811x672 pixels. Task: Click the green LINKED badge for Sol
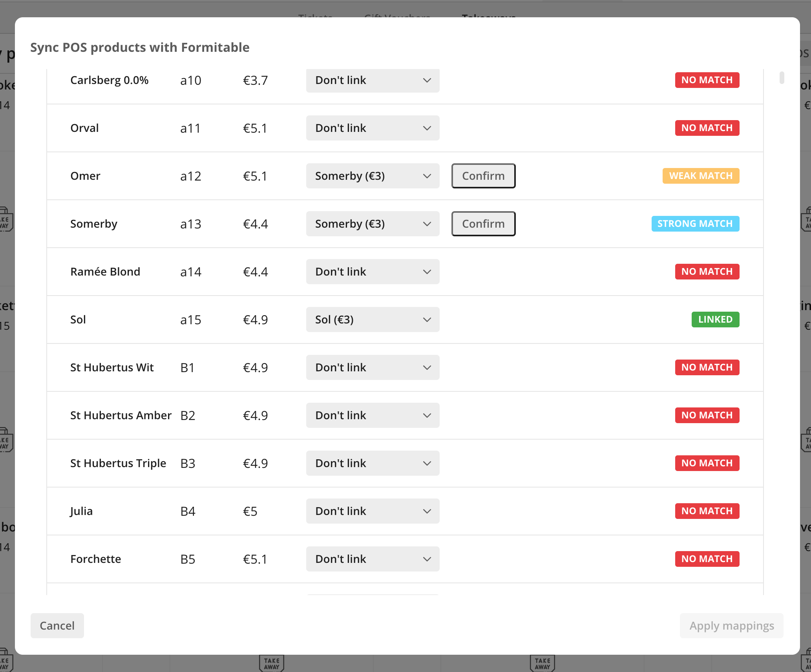(x=715, y=320)
